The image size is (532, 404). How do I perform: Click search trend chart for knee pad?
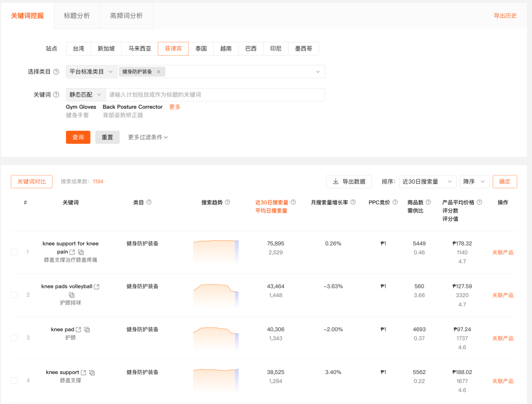(x=216, y=338)
